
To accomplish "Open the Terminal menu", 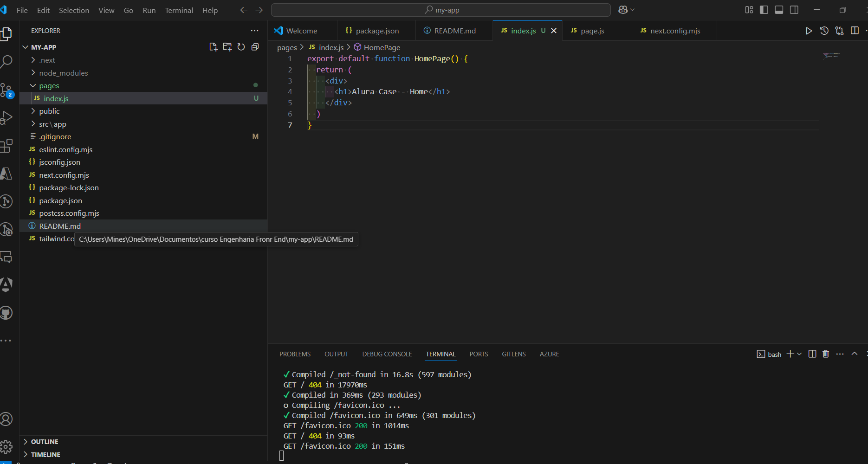I will [x=179, y=10].
